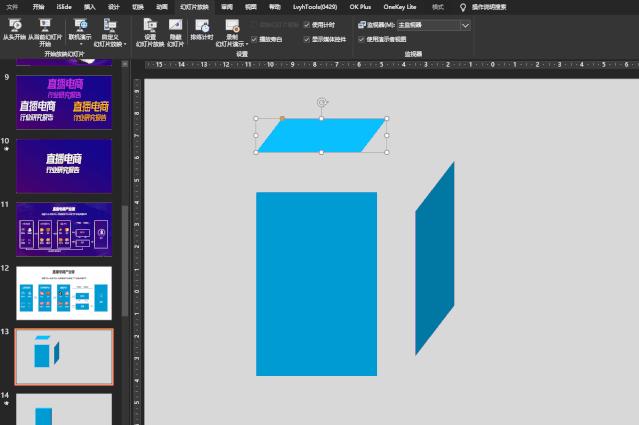Click the lightbulb Tell Me icon
This screenshot has width=639, height=425.
coord(462,6)
